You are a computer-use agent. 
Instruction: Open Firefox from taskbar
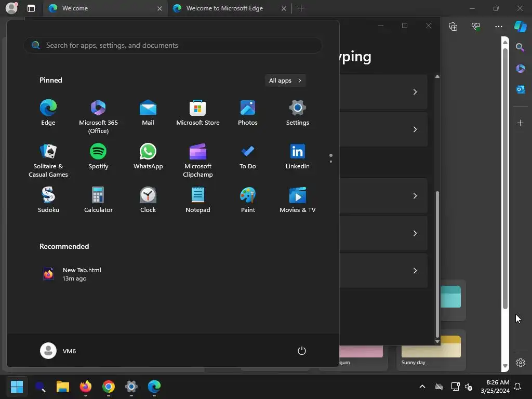86,387
